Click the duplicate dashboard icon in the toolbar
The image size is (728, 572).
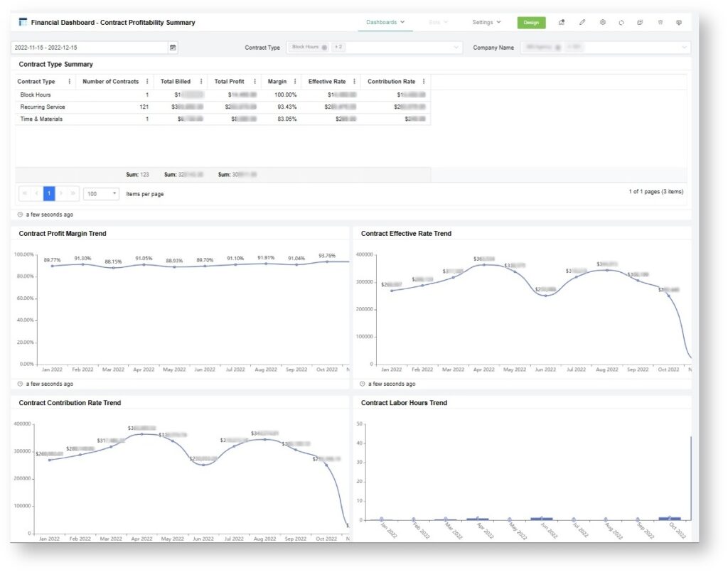click(641, 22)
